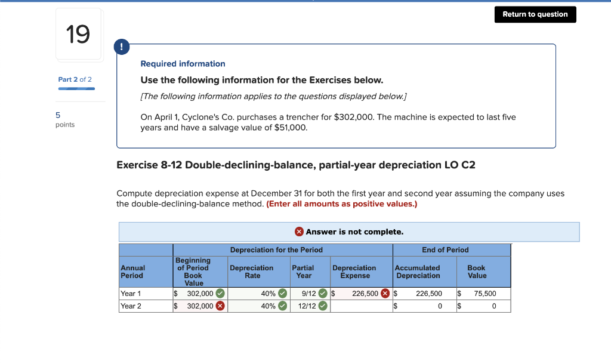
Task: Click the exclamation alert icon on the info panel
Action: click(122, 46)
